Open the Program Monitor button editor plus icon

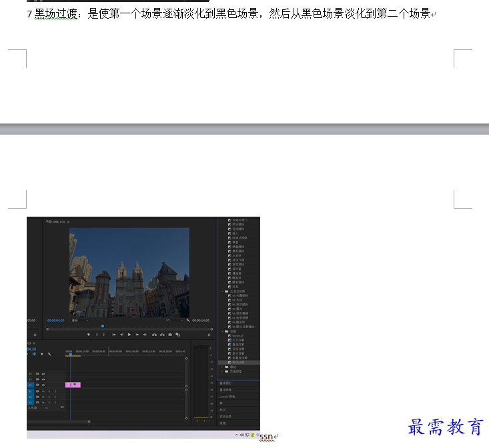(x=209, y=335)
